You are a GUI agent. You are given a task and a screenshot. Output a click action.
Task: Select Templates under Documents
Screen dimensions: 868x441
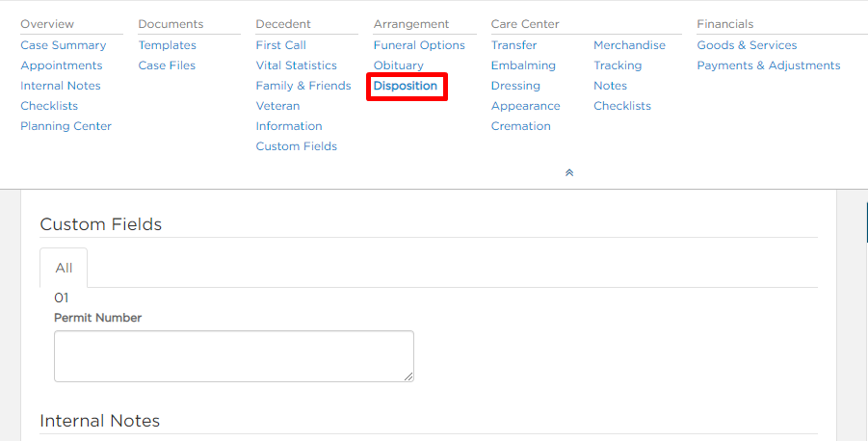tap(168, 45)
